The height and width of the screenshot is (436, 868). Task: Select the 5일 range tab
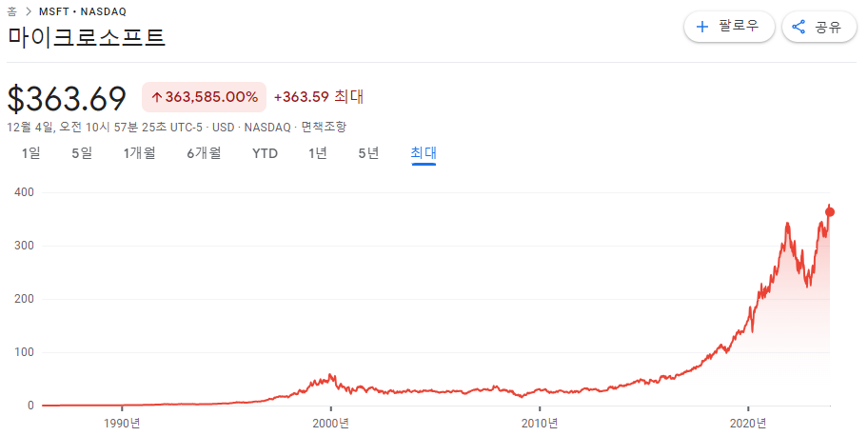pos(82,153)
